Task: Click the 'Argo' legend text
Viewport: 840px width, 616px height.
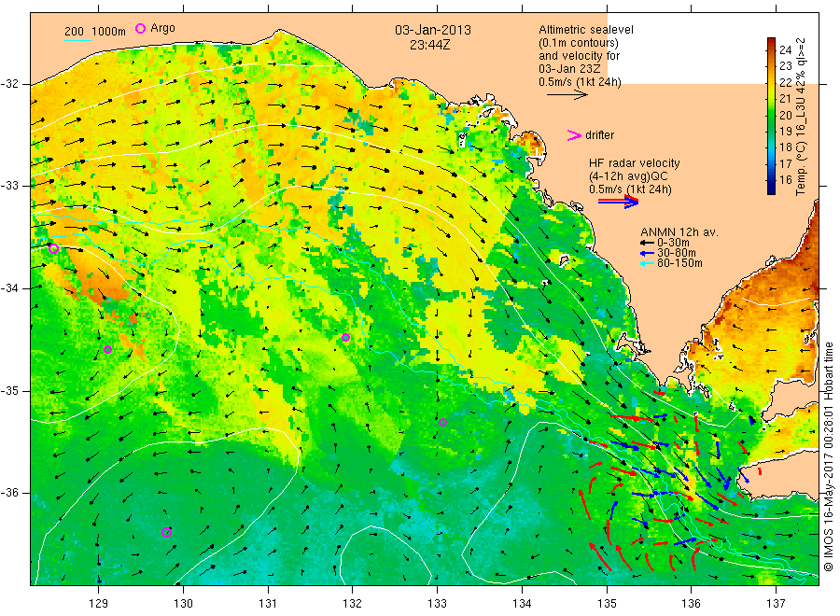Action: (162, 28)
